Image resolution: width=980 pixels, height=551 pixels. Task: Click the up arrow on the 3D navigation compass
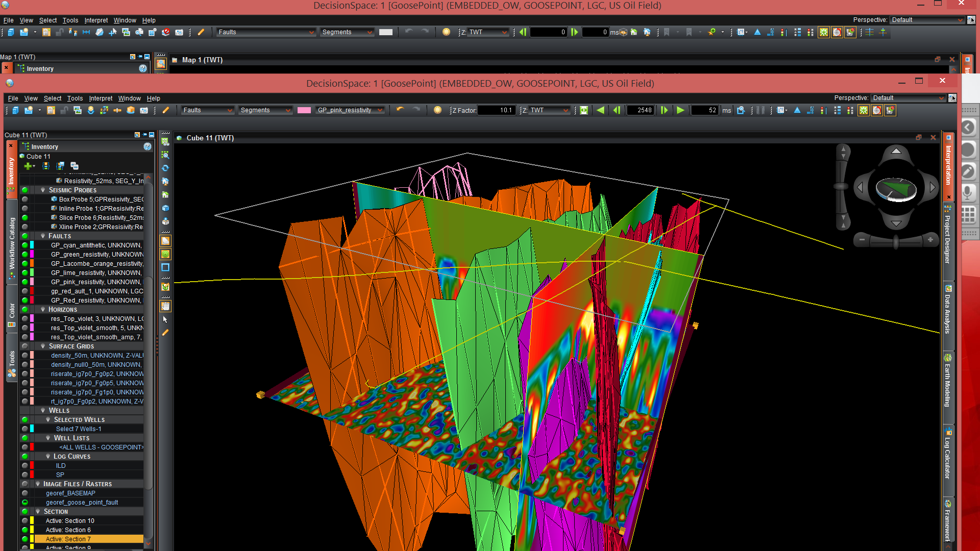point(896,151)
